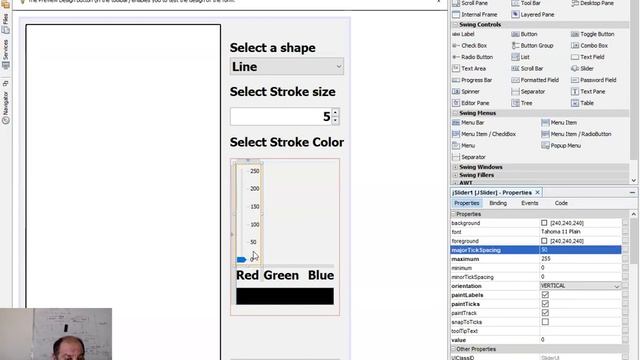This screenshot has height=360, width=640.
Task: Click the red vertical slider thumb
Action: [241, 260]
